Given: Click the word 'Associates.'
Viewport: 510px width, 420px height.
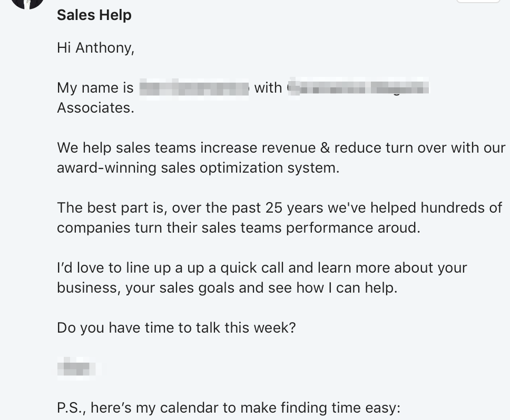Looking at the screenshot, I should pyautogui.click(x=96, y=108).
